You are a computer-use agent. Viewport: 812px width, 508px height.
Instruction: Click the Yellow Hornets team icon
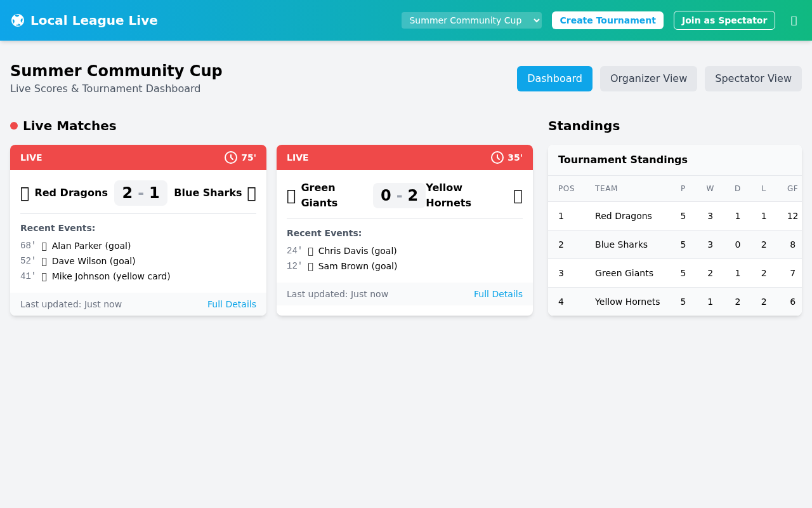pyautogui.click(x=518, y=196)
